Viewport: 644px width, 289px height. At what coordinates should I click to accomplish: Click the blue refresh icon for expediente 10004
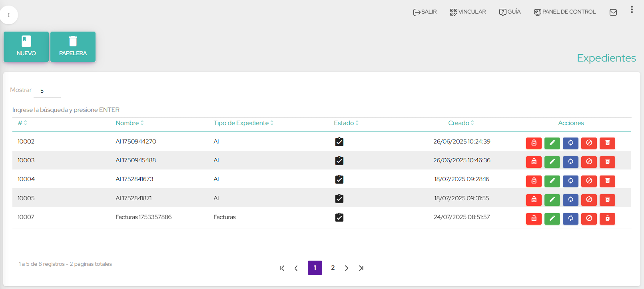(570, 181)
